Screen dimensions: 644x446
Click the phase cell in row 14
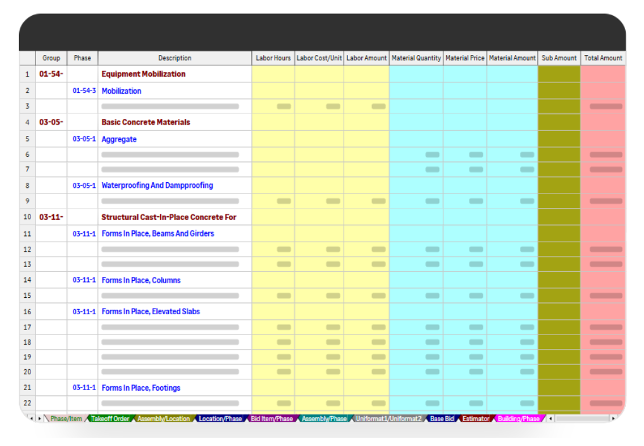click(84, 280)
